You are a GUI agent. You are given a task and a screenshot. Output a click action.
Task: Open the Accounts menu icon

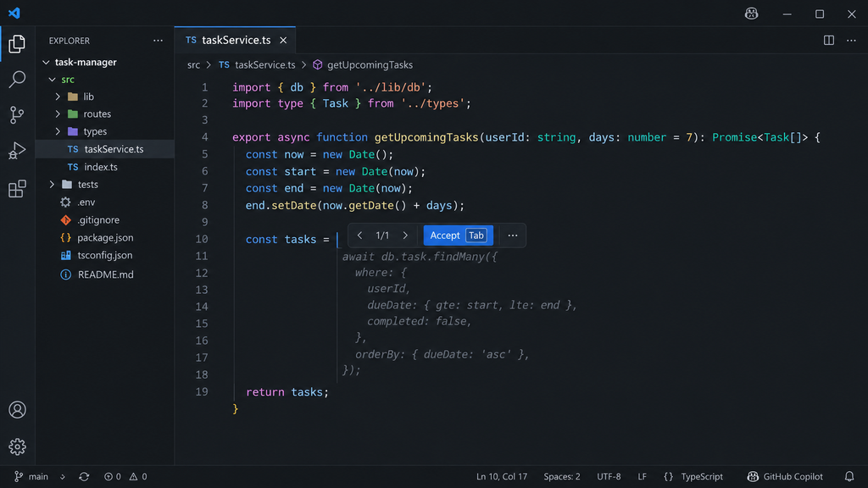[x=17, y=410]
